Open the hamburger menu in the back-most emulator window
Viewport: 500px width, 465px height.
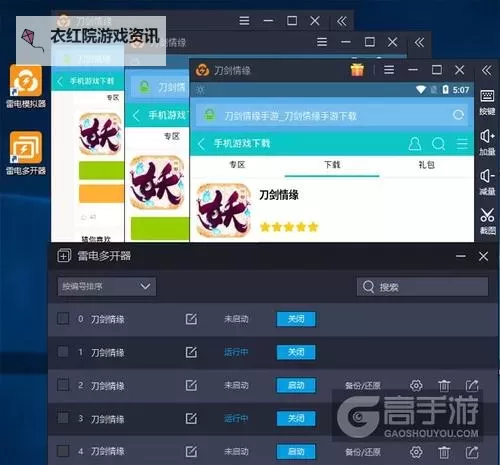[244, 21]
